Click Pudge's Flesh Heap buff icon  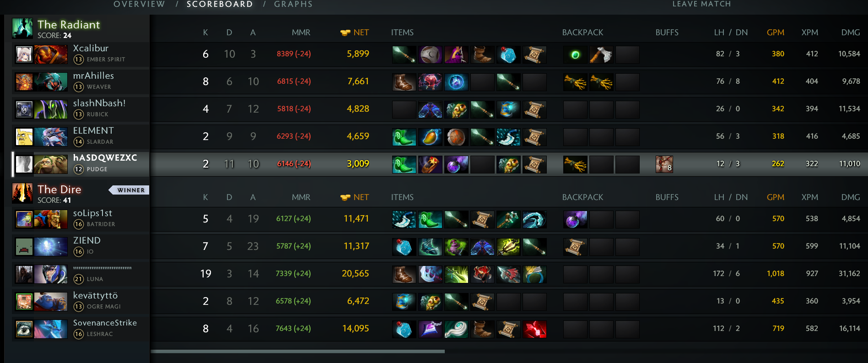coord(664,164)
